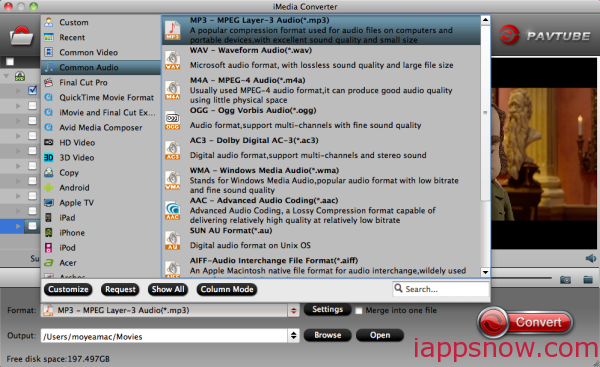The width and height of the screenshot is (600, 367).
Task: Select the SUN AU format icon
Action: (173, 240)
